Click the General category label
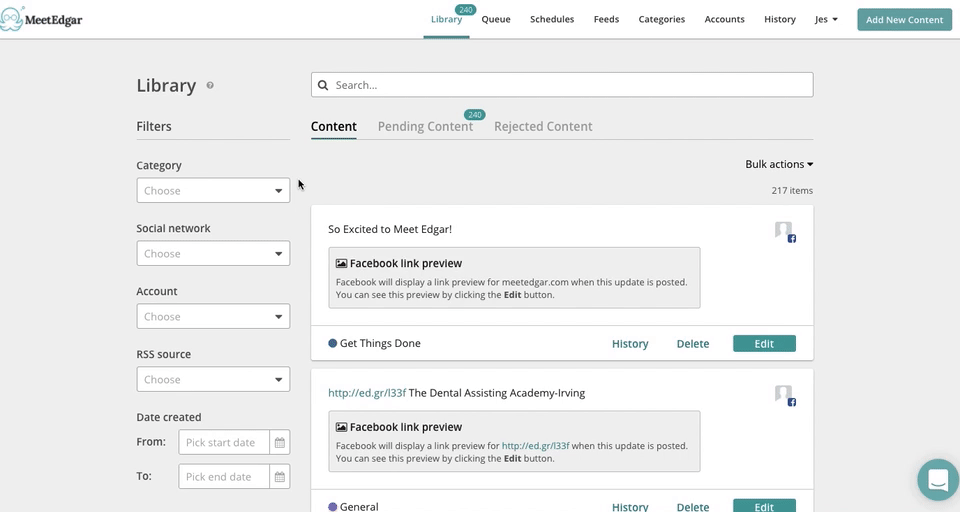This screenshot has height=512, width=960. [359, 506]
